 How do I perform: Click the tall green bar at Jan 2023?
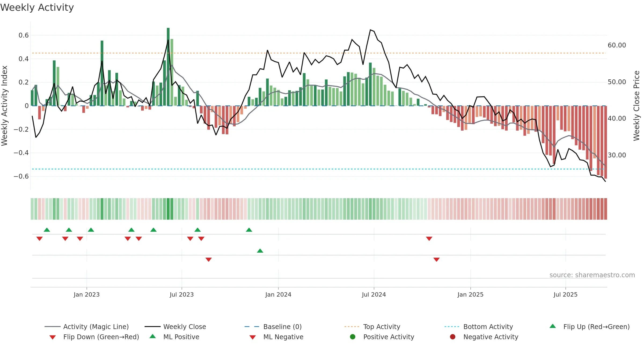click(x=102, y=73)
